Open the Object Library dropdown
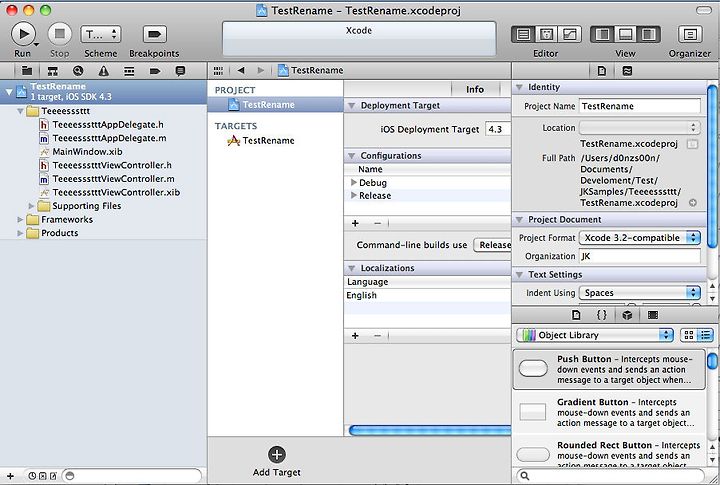 [595, 335]
